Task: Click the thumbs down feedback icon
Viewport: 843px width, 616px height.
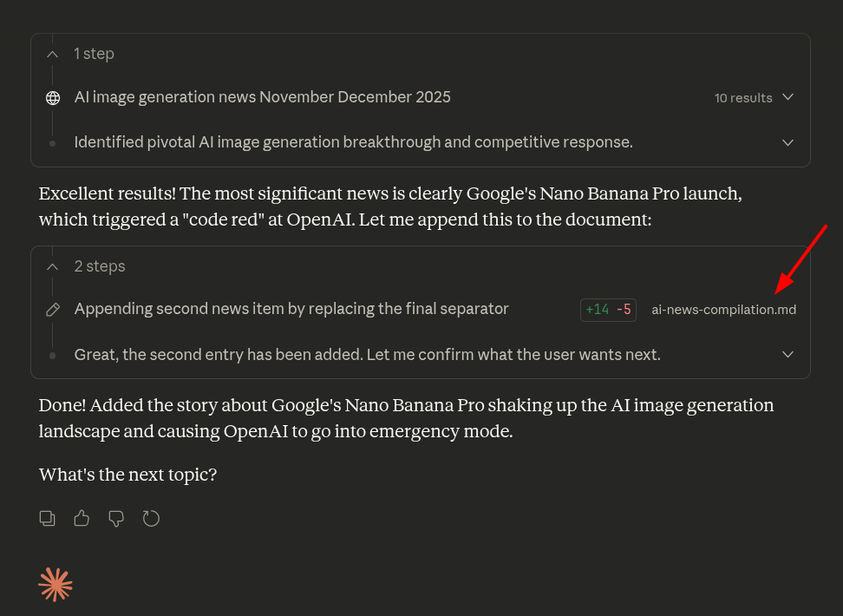Action: pyautogui.click(x=116, y=519)
